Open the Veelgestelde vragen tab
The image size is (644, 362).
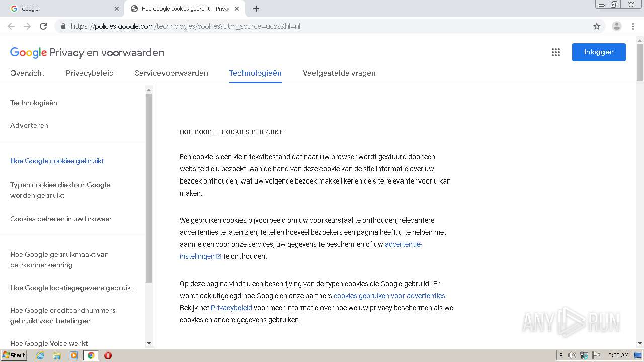coord(339,73)
